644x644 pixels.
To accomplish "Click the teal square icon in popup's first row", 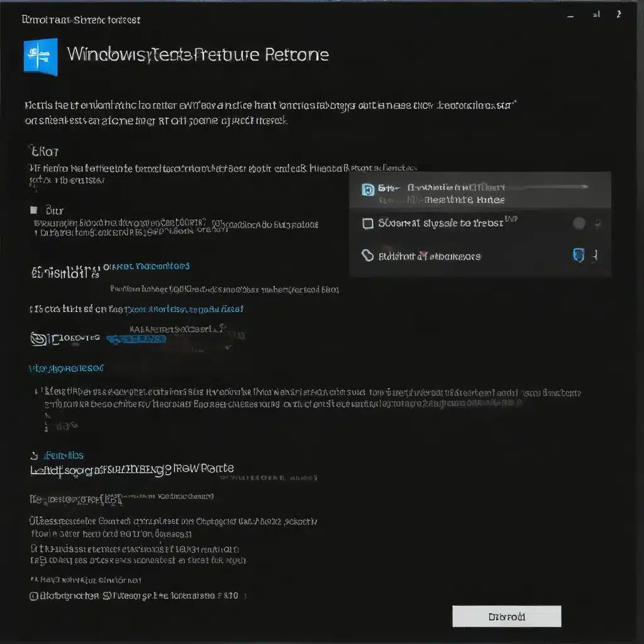I will (x=367, y=189).
